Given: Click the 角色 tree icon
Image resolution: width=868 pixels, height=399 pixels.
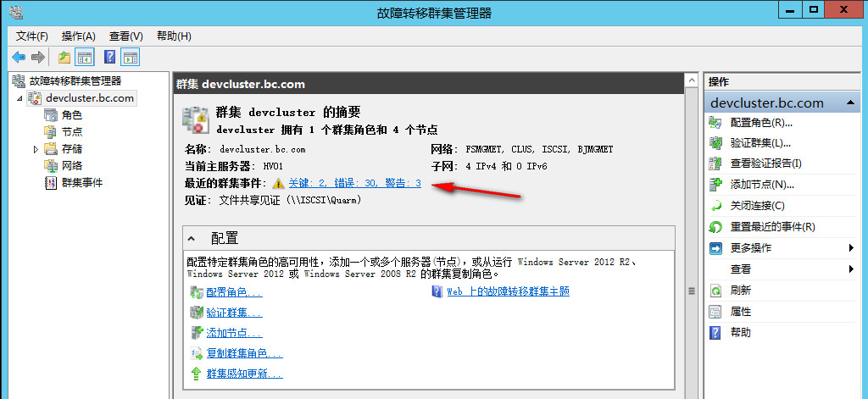Looking at the screenshot, I should (50, 115).
